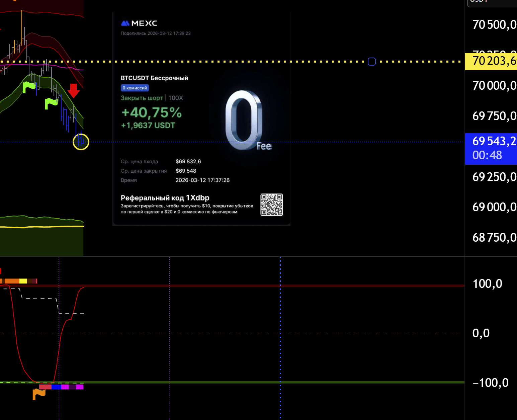Click the −100,0 level on oscillator scale
Image resolution: width=517 pixels, height=420 pixels.
490,383
